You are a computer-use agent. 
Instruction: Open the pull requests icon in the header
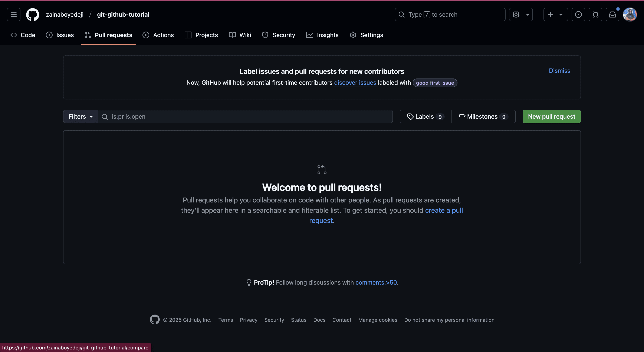click(x=595, y=15)
